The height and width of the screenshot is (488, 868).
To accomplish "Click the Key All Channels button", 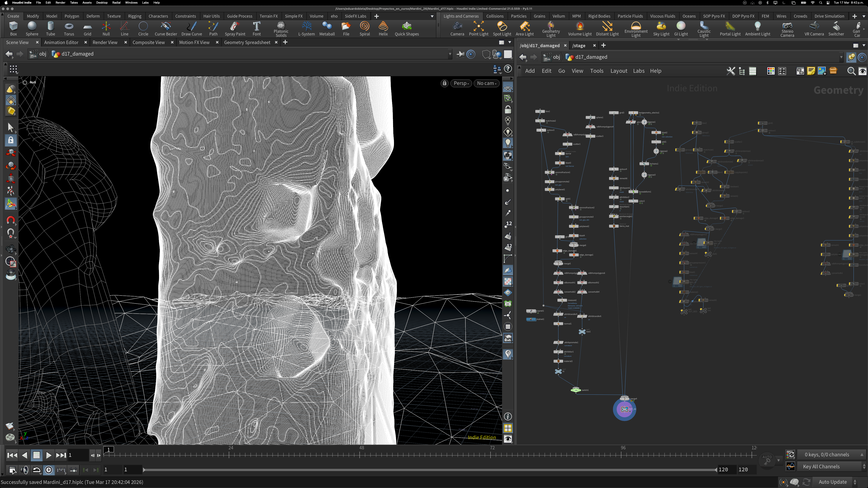I will point(821,467).
